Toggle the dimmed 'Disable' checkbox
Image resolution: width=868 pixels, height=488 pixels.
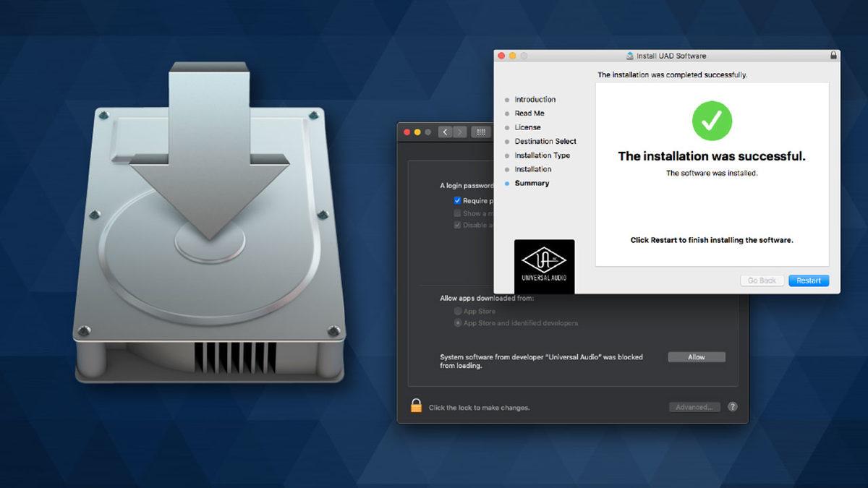coord(457,225)
